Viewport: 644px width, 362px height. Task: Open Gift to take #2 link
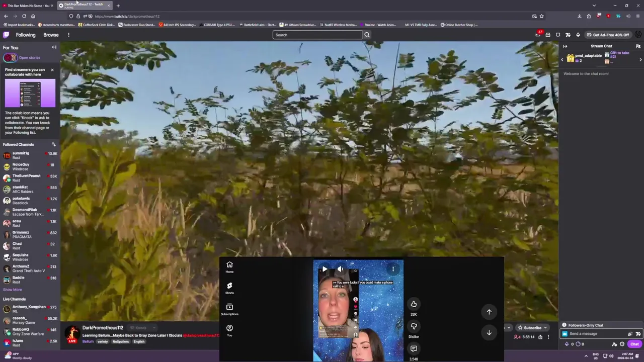click(619, 55)
